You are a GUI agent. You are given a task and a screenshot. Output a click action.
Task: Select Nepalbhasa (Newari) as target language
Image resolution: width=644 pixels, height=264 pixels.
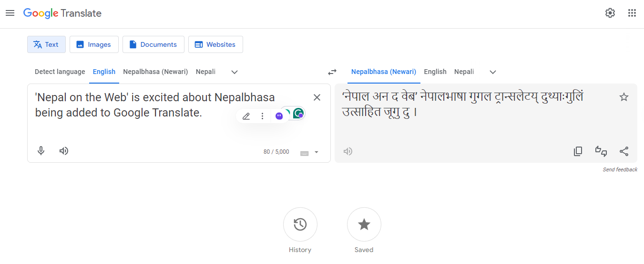384,72
